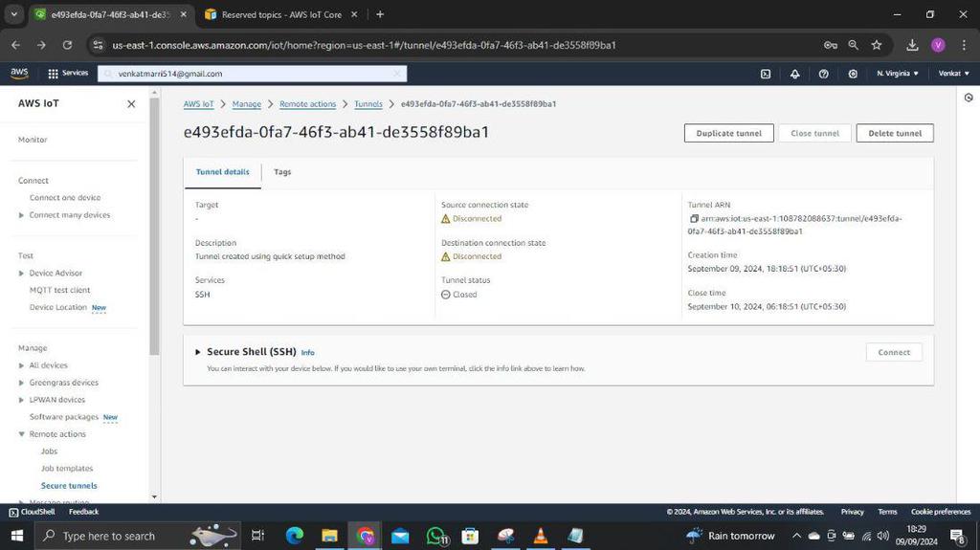Click the Feedback link in the footer
This screenshot has height=550, width=980.
(x=84, y=512)
